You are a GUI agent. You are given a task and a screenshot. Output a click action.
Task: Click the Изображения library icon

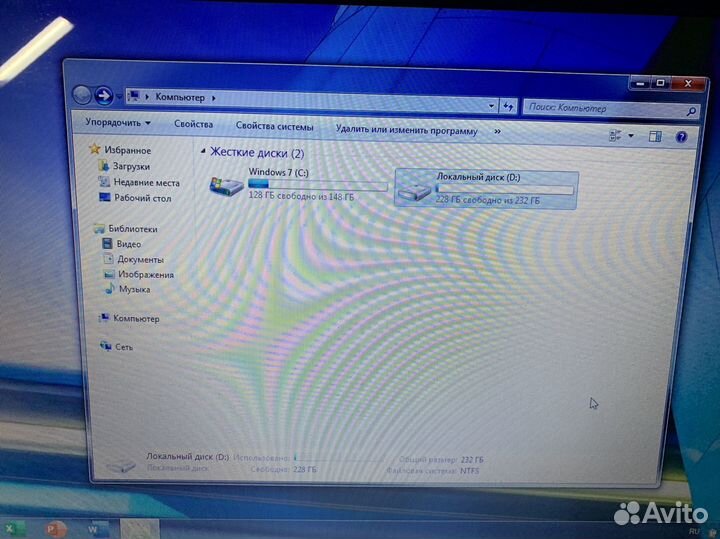(109, 274)
